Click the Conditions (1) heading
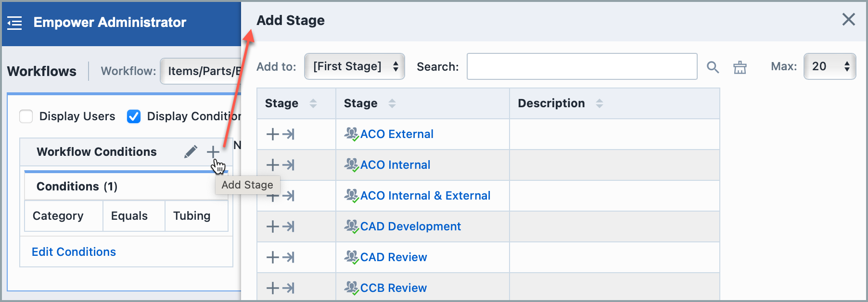This screenshot has width=868, height=302. pos(77,187)
